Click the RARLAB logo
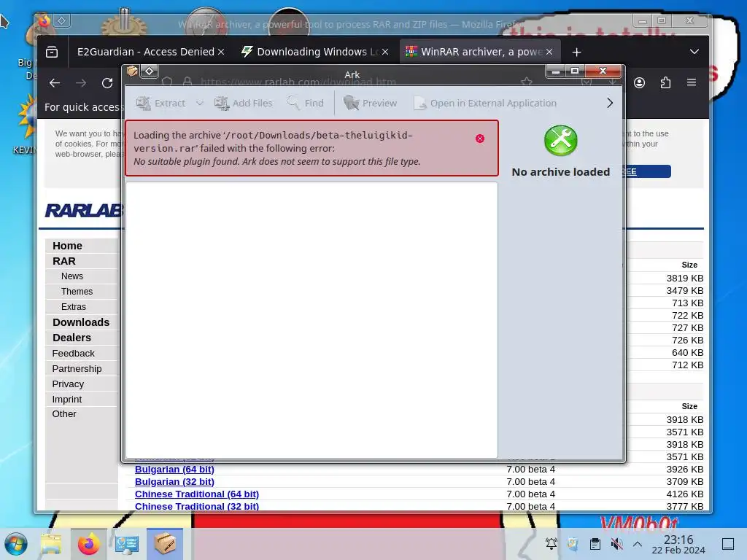This screenshot has height=560, width=747. [x=84, y=211]
